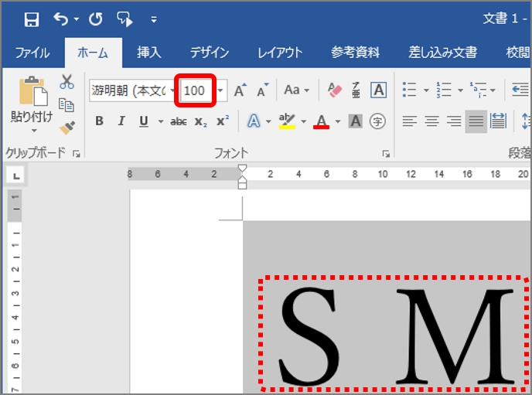Click the tab selector L button
Image resolution: width=532 pixels, height=395 pixels.
(16, 176)
